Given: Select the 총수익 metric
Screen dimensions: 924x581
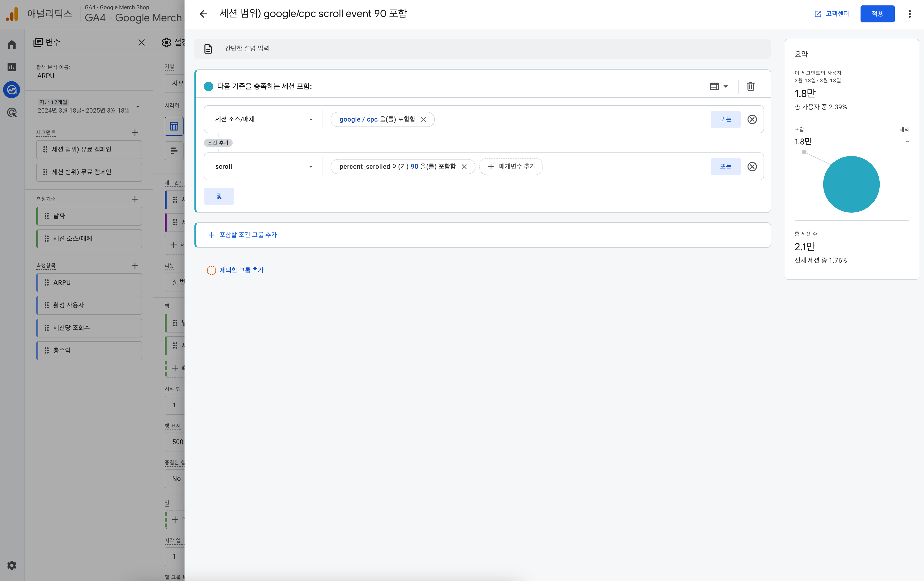Looking at the screenshot, I should click(89, 350).
